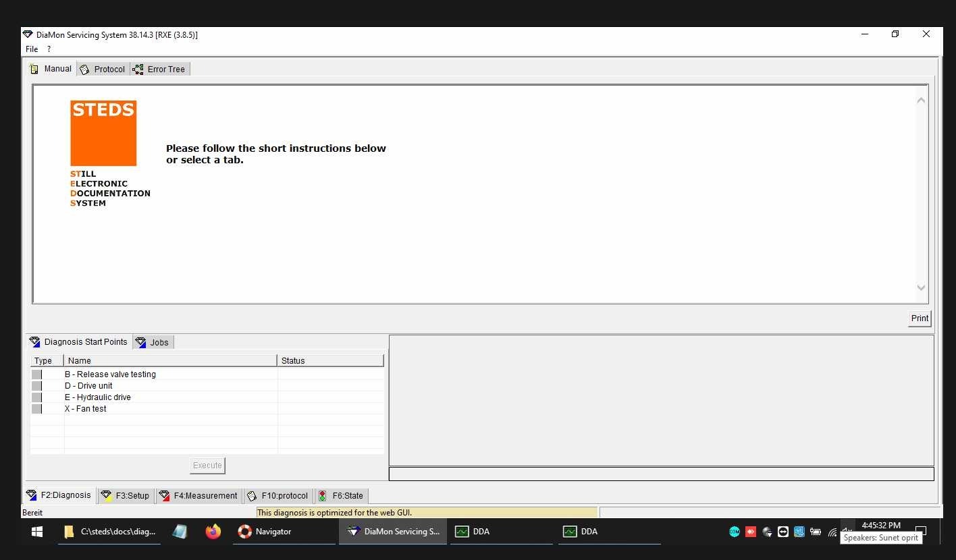956x560 pixels.
Task: Click the Firefox icon in taskbar
Action: click(213, 532)
